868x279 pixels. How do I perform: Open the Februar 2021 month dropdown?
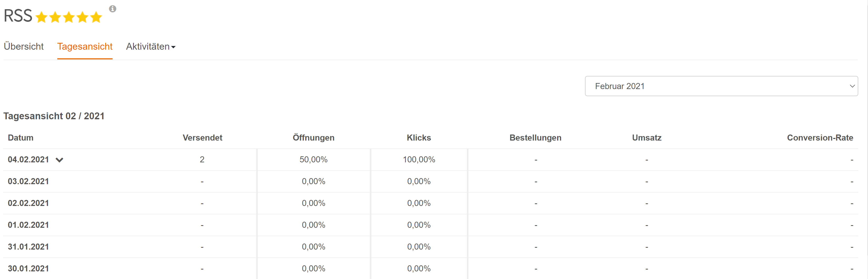click(x=721, y=86)
